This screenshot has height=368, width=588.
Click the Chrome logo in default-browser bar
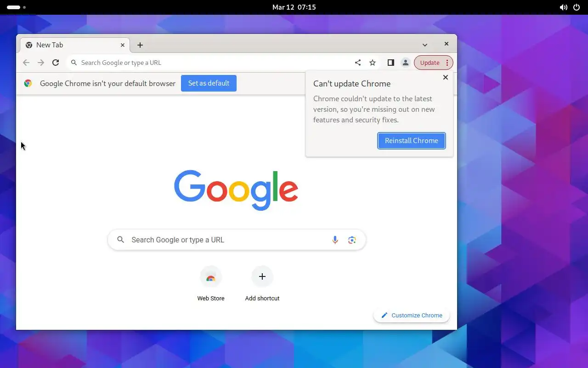tap(28, 83)
